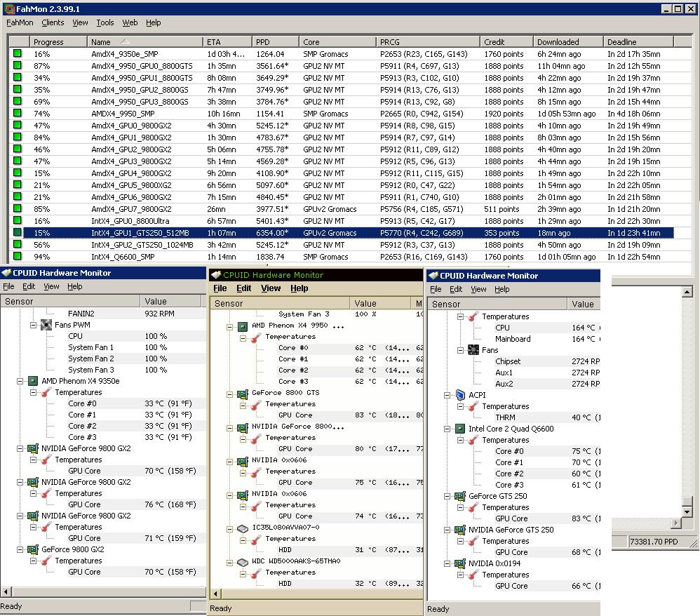Screen dimensions: 700x616
Task: Collapse Intel Core 2 Quad Q6600 node
Action: coord(447,429)
